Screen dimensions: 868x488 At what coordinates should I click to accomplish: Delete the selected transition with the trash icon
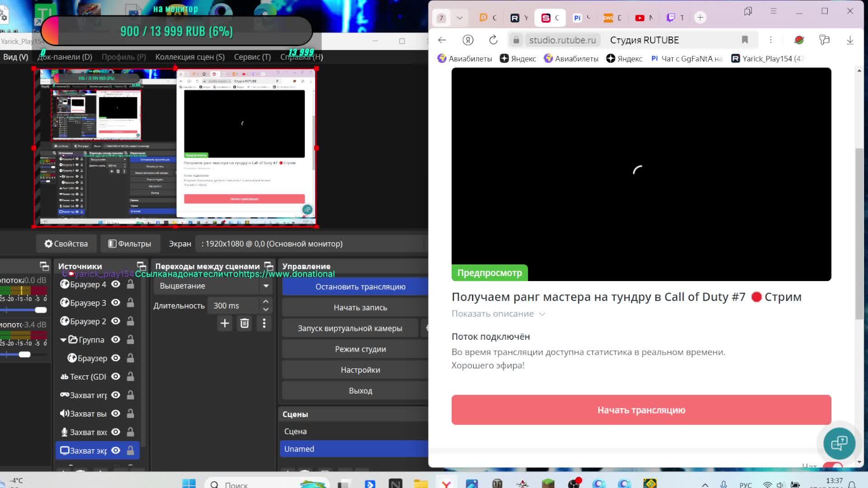click(x=245, y=324)
